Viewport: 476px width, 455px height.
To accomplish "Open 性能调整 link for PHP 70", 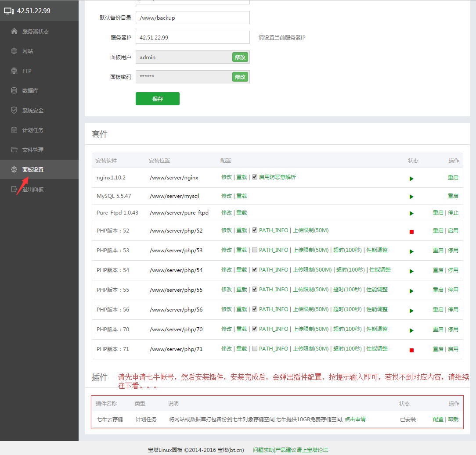I will (x=377, y=329).
